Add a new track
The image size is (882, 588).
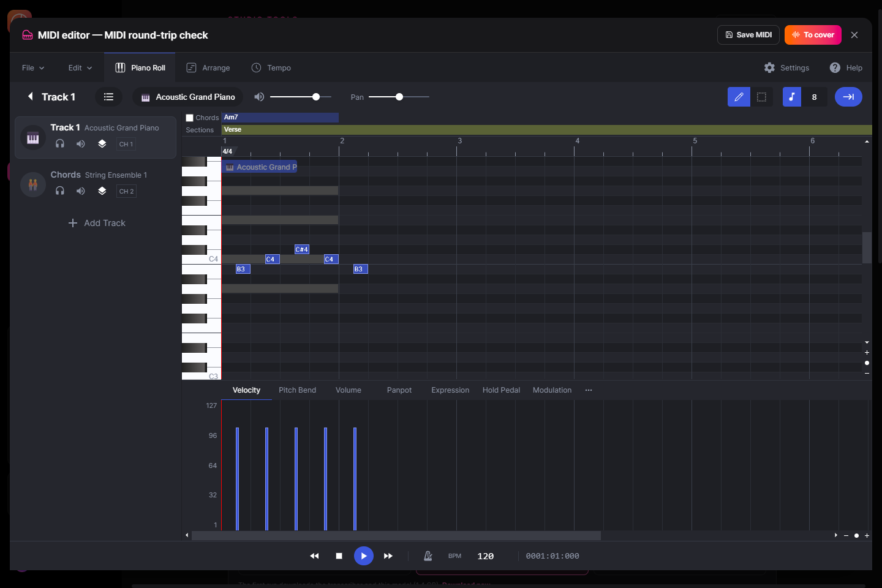pyautogui.click(x=97, y=223)
